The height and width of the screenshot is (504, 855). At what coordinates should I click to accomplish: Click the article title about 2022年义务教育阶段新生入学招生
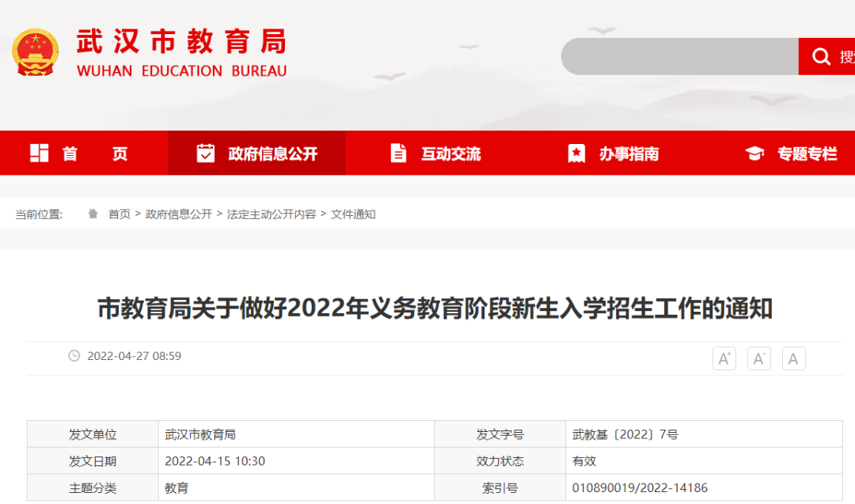(435, 309)
